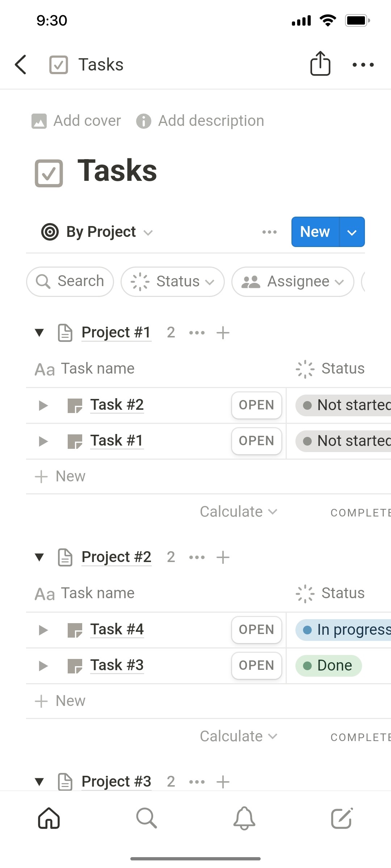The image size is (391, 868).
Task: Open Task #4 using its OPEN button
Action: 256,629
